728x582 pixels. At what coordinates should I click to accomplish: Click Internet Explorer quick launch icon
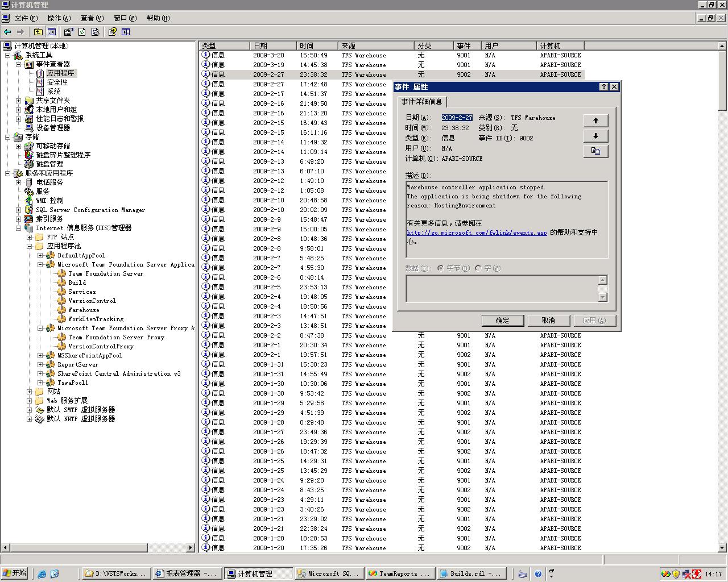(42, 574)
